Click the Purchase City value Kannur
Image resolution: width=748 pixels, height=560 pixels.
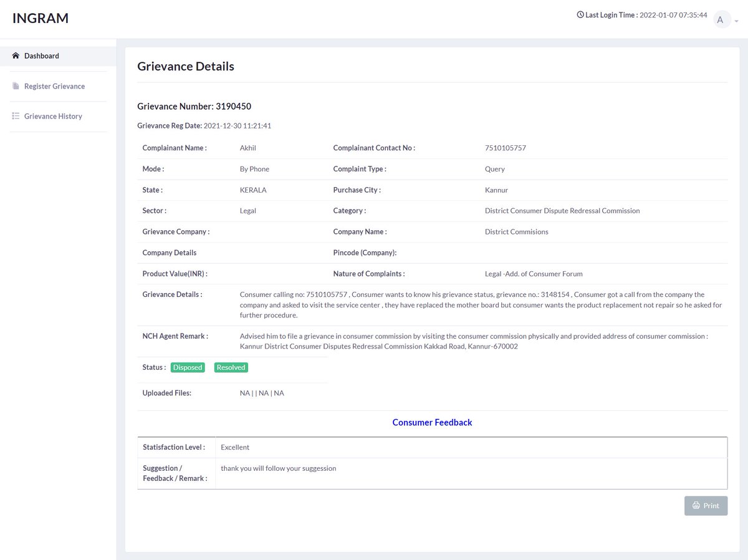tap(496, 190)
